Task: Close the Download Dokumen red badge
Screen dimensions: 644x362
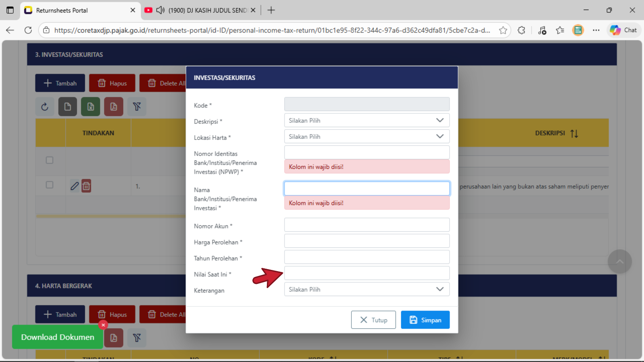Action: pyautogui.click(x=103, y=325)
